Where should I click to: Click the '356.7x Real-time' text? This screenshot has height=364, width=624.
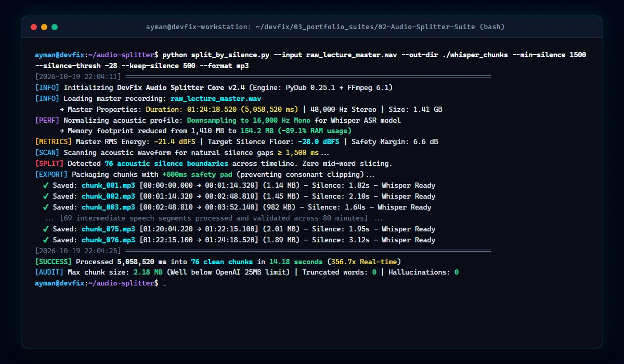click(363, 262)
